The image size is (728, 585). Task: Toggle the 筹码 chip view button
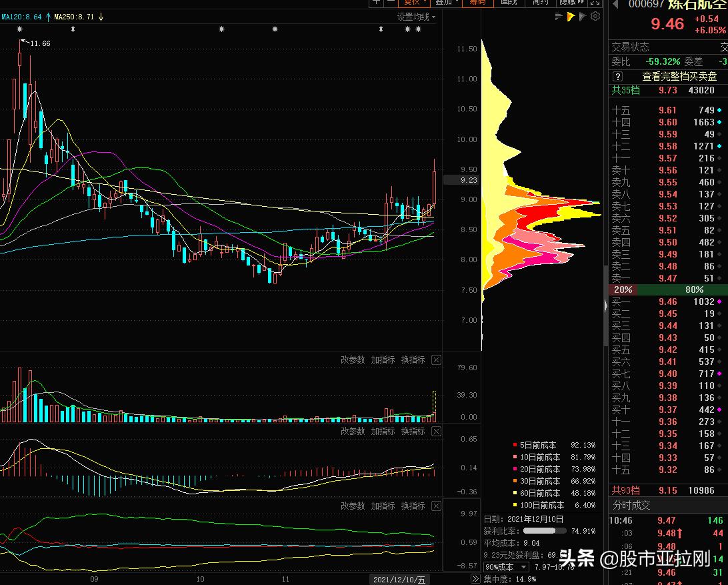pos(477,3)
